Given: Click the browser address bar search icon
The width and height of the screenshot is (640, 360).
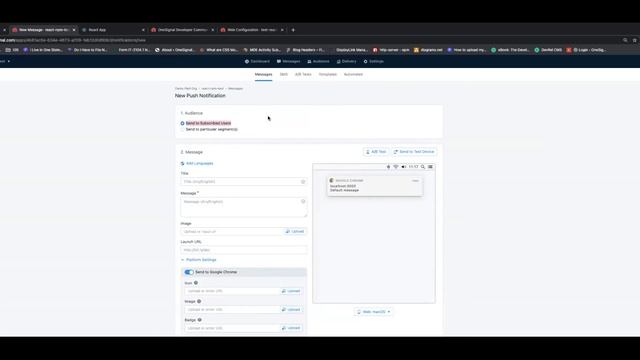Looking at the screenshot, I should (625, 40).
